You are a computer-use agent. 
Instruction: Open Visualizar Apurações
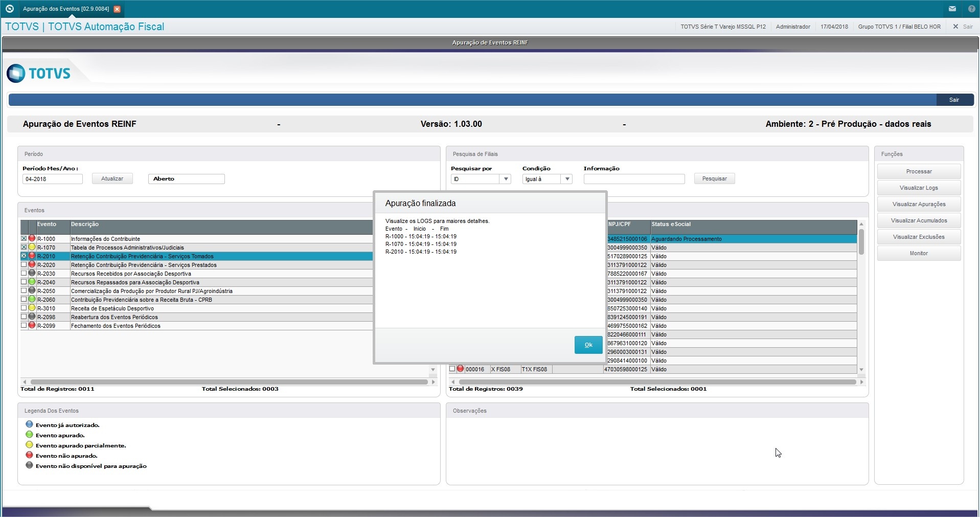click(919, 204)
